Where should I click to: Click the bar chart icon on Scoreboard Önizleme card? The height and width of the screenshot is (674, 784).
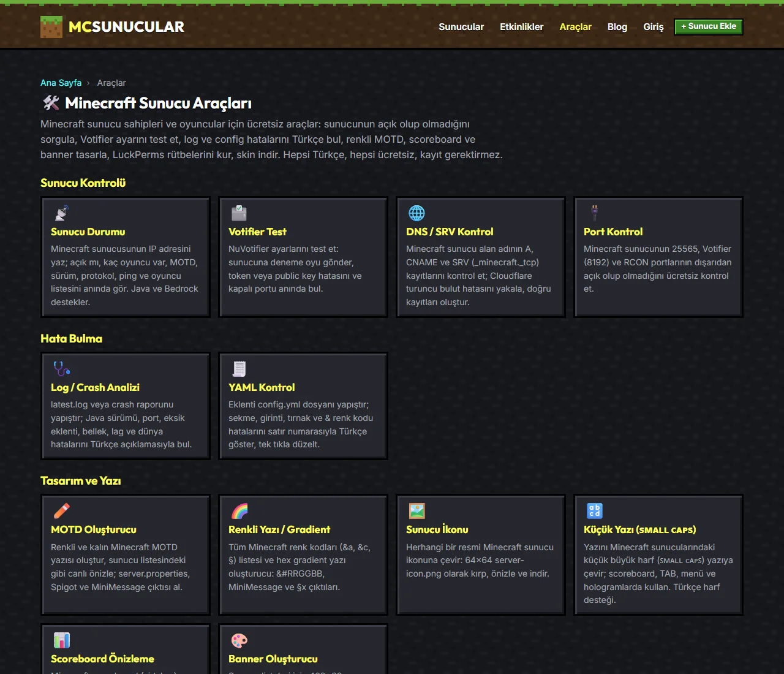click(x=61, y=640)
